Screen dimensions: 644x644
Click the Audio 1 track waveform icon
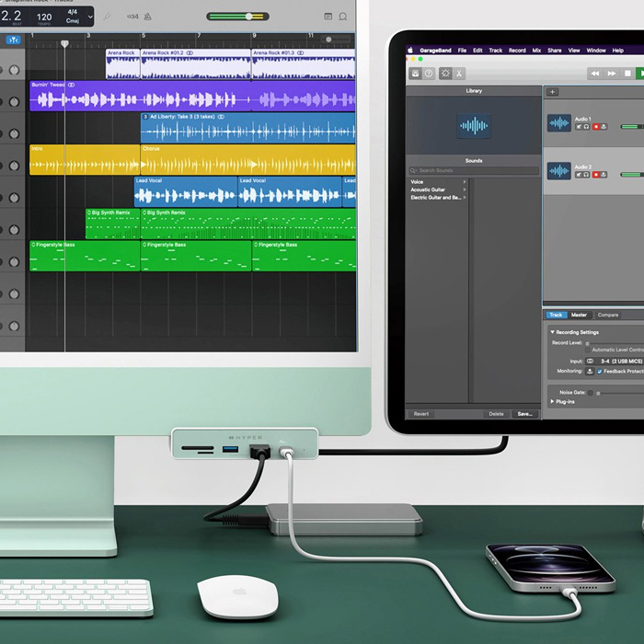point(558,122)
